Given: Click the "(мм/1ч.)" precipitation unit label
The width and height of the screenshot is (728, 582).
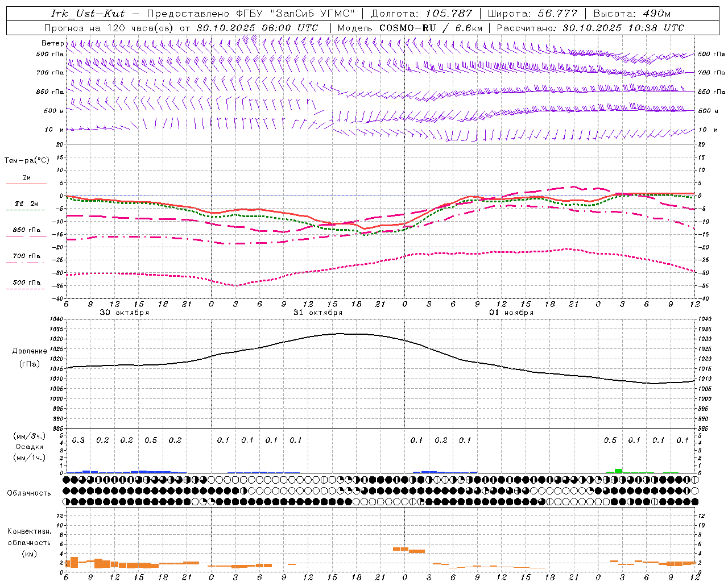Looking at the screenshot, I should coord(29,458).
